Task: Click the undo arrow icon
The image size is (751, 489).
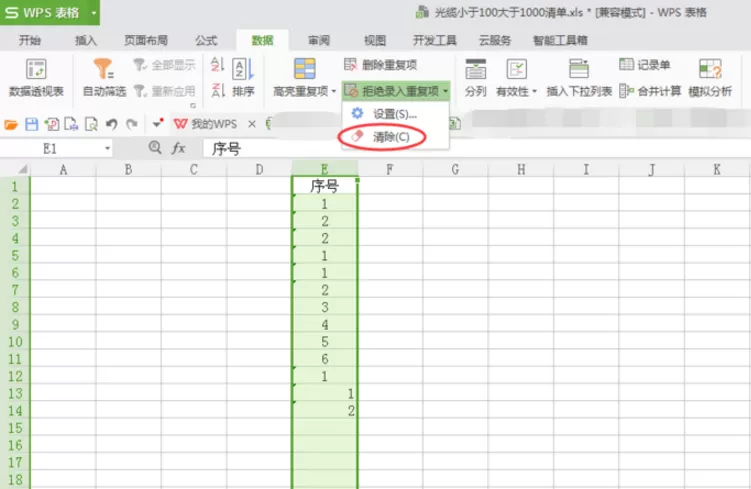Action: coord(112,125)
